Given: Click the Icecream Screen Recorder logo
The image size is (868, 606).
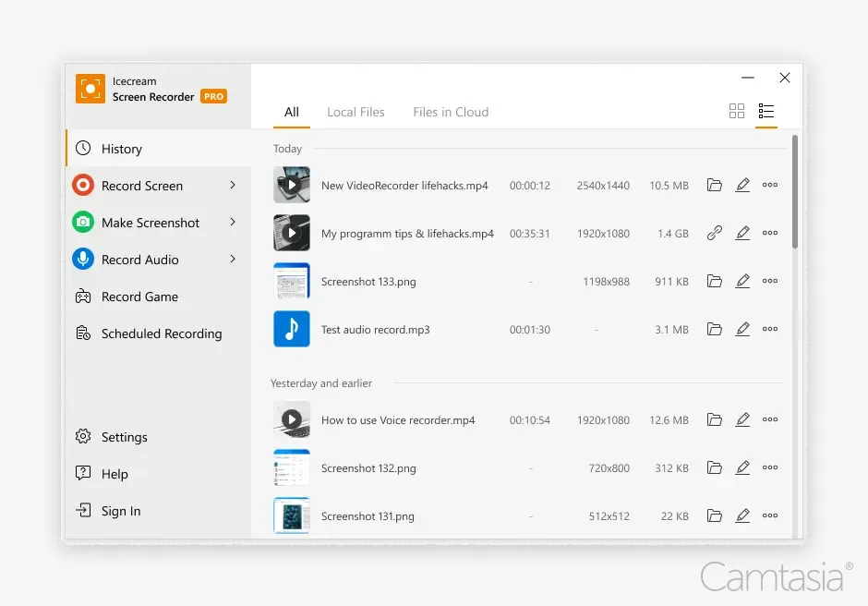Looking at the screenshot, I should 90,89.
